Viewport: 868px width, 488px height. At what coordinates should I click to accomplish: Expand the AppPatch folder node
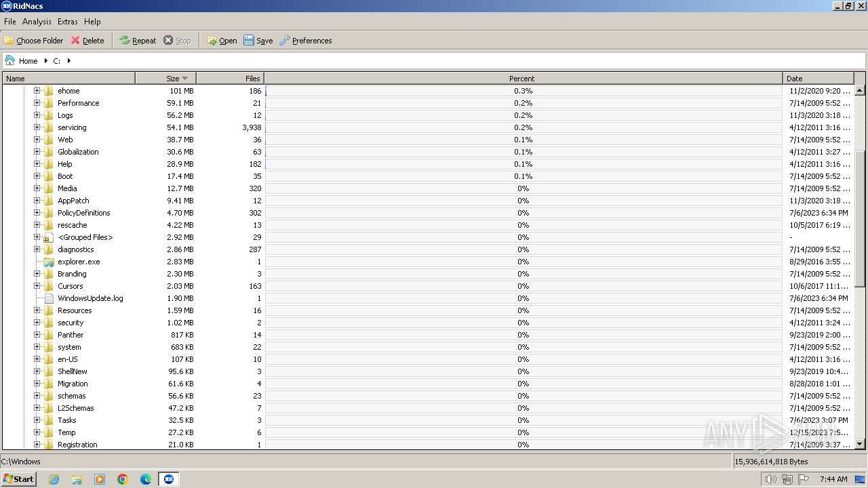[x=37, y=201]
